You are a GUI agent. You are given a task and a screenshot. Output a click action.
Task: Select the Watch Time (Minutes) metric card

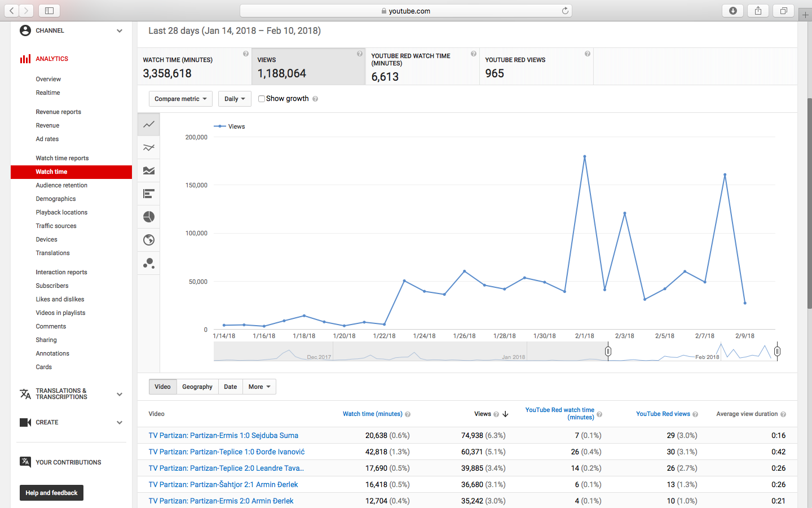point(195,67)
